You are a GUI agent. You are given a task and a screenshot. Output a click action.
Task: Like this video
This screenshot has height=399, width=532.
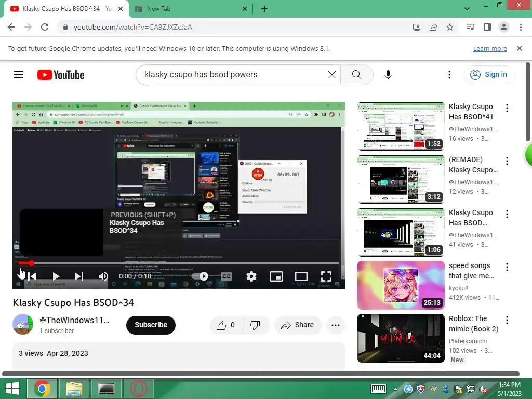[226, 325]
